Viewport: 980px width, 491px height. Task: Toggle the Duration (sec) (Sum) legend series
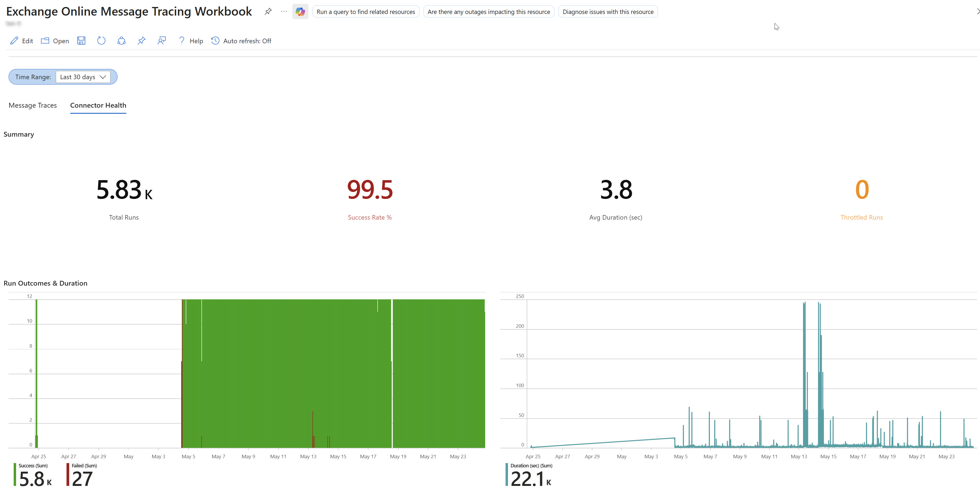point(529,475)
